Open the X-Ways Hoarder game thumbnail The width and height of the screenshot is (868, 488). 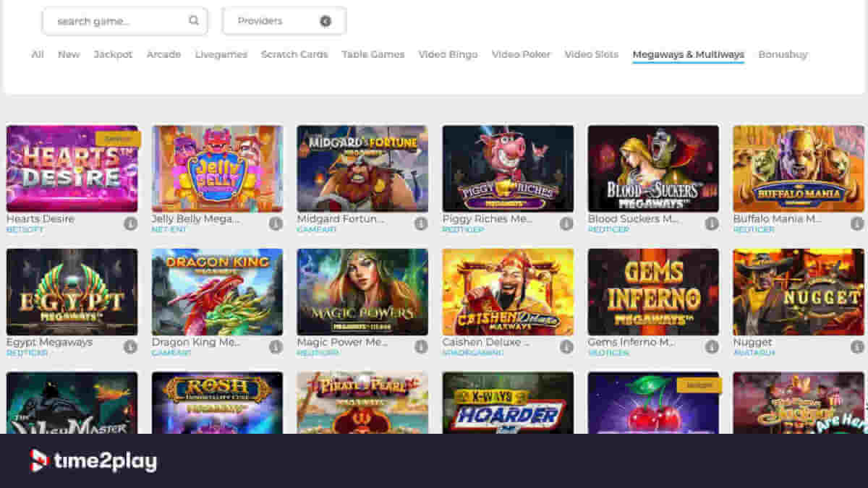pos(508,403)
